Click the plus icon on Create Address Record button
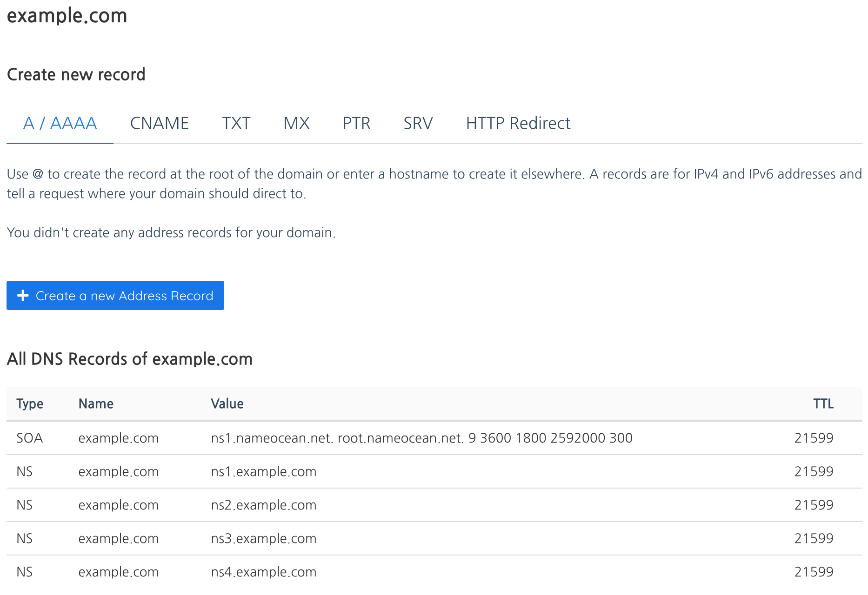 coord(23,296)
